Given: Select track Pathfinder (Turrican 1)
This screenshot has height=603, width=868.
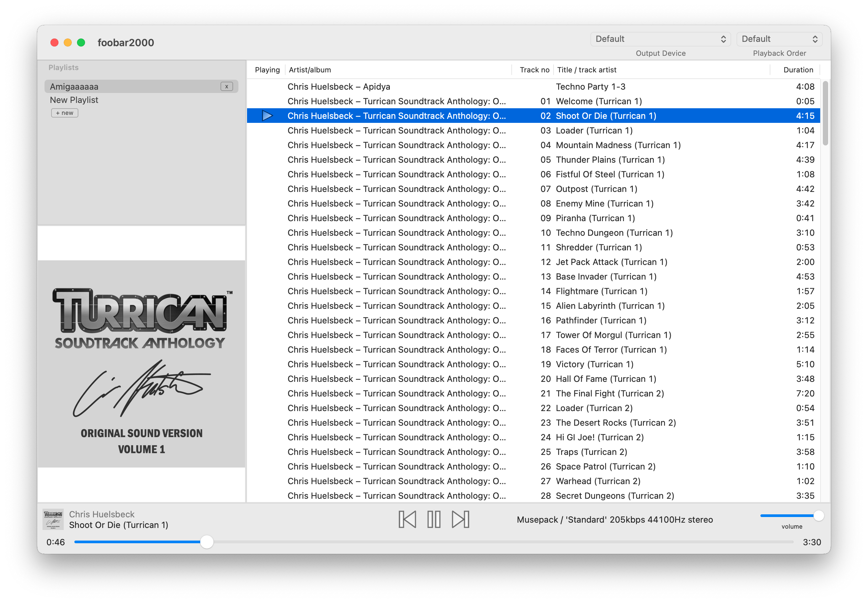Looking at the screenshot, I should 533,320.
